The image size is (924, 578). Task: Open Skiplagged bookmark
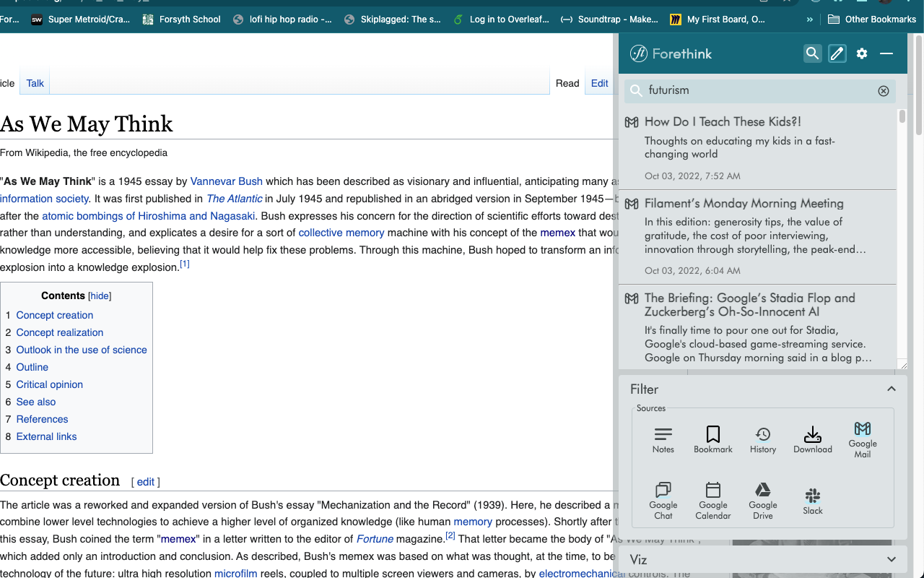[393, 20]
